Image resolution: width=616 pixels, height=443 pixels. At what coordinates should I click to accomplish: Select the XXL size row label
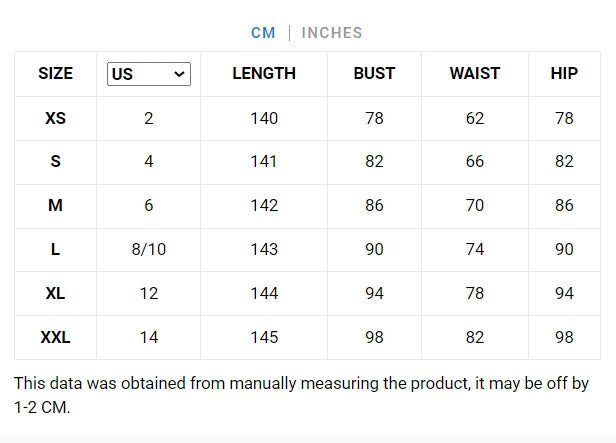click(56, 338)
